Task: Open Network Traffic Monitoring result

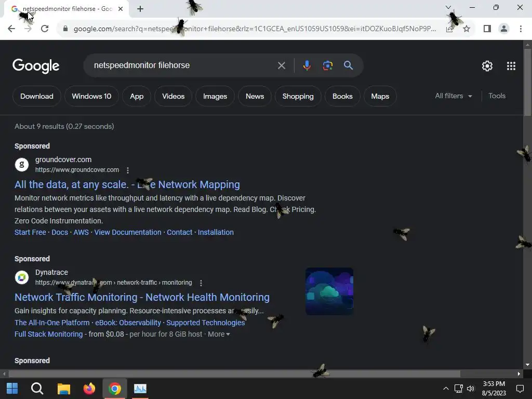Action: [142, 297]
